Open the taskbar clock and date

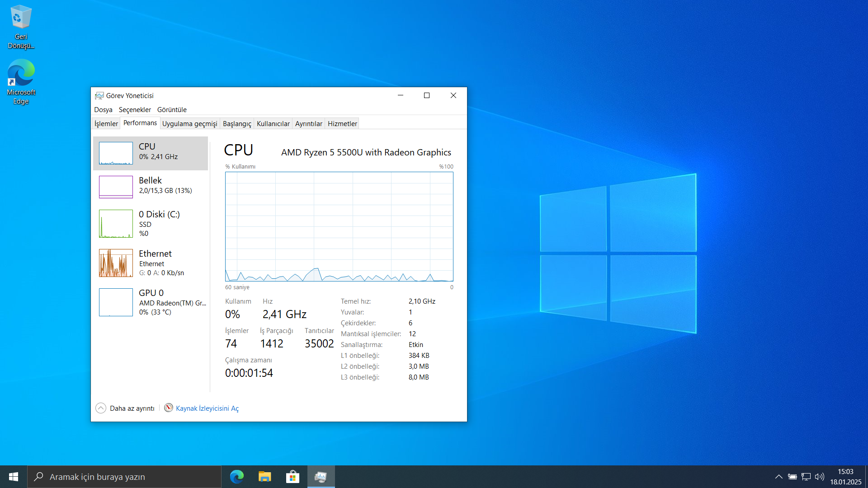click(845, 477)
